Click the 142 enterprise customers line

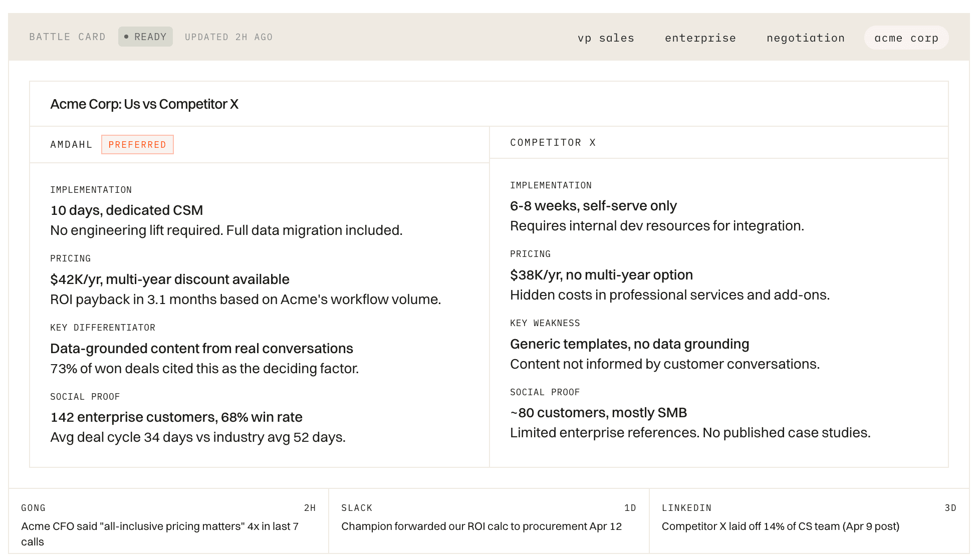(176, 417)
